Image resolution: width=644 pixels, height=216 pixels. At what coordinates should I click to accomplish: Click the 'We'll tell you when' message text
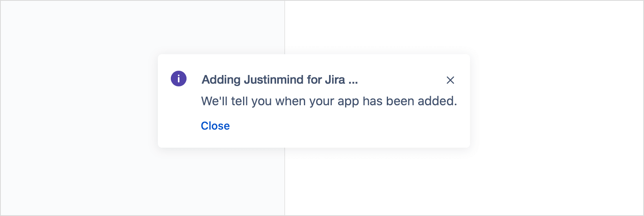329,101
